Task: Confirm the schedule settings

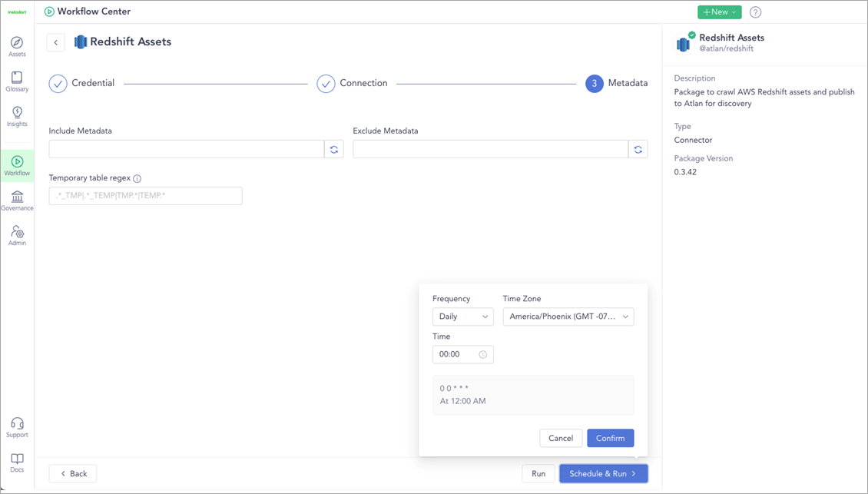Action: (611, 438)
